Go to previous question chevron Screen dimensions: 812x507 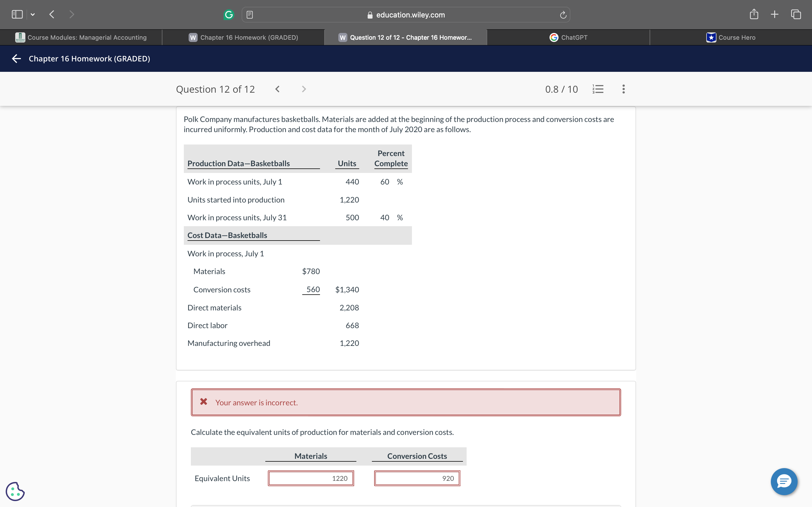(277, 89)
